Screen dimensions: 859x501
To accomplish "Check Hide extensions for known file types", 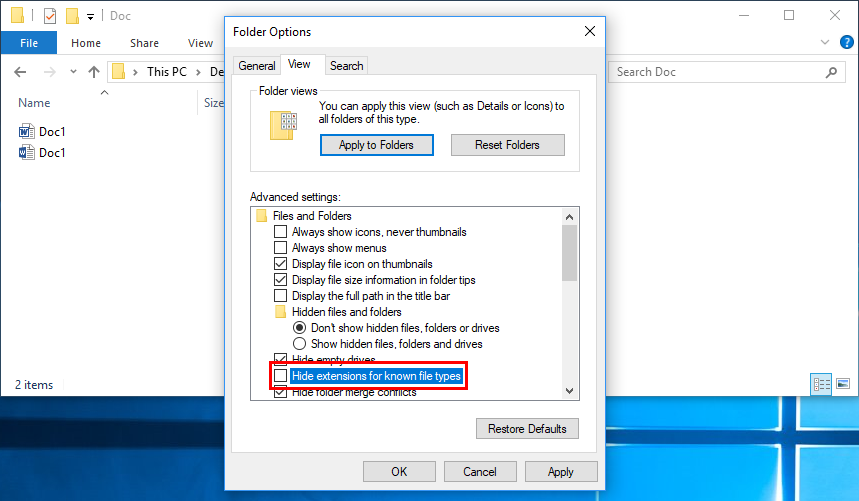I will 281,376.
